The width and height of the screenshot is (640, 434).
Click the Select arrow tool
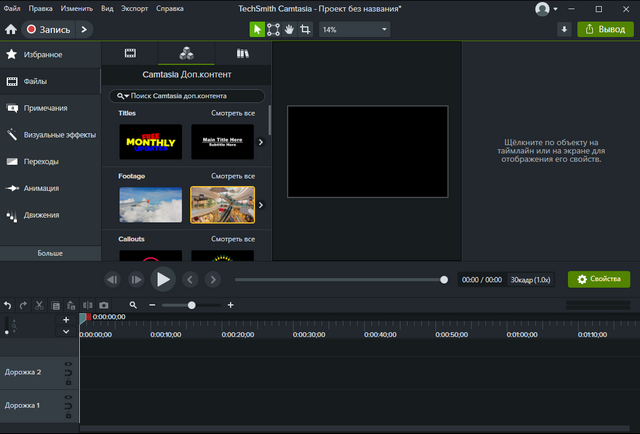257,29
